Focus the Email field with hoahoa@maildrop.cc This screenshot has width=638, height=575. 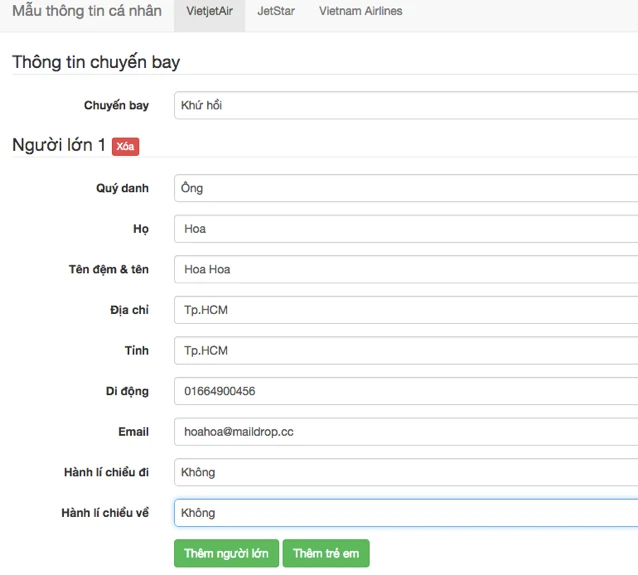(406, 432)
